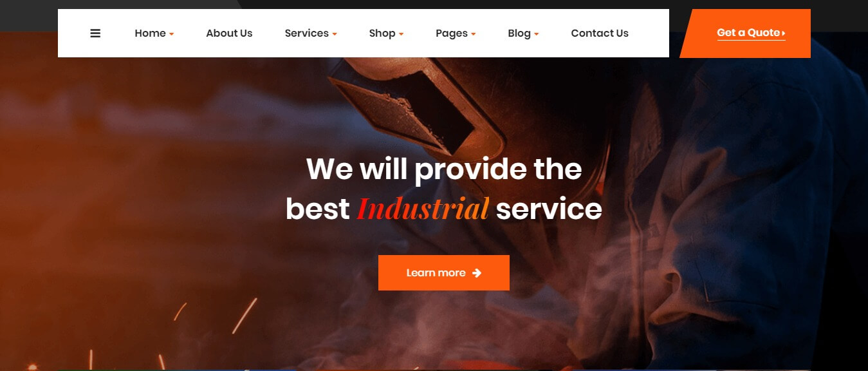Expand the Shop dropdown caret
This screenshot has height=371, width=868.
point(402,34)
